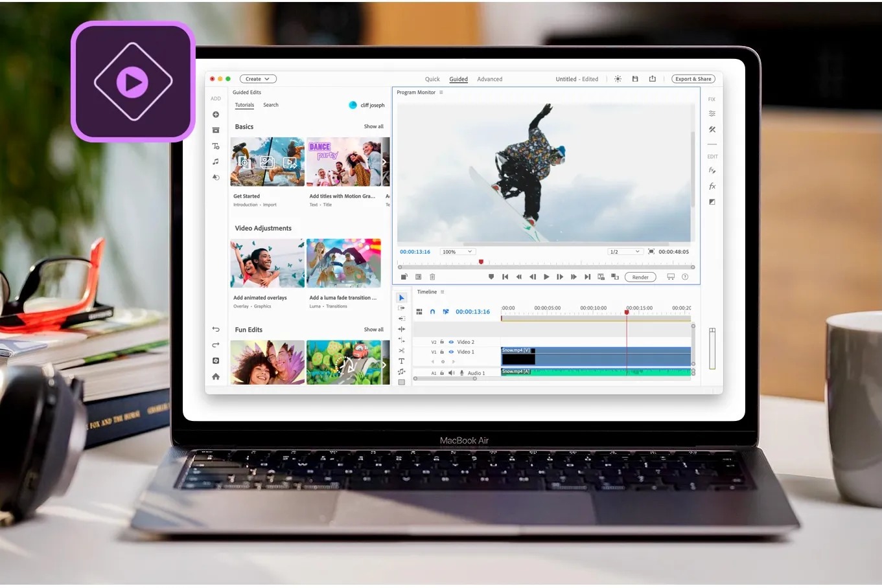882x588 pixels.
Task: Open the Applied Effects fx pencil icon
Action: click(712, 170)
